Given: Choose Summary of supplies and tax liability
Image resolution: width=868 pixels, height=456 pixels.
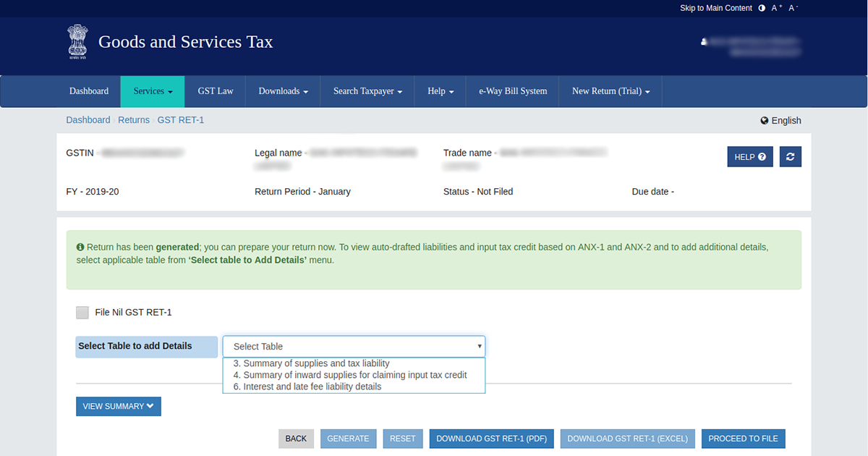Looking at the screenshot, I should tap(311, 363).
